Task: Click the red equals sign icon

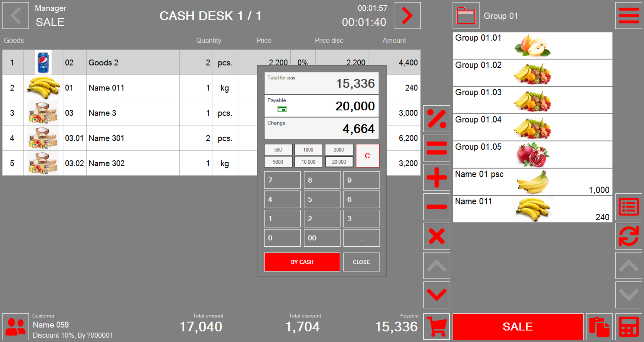Action: coord(436,148)
